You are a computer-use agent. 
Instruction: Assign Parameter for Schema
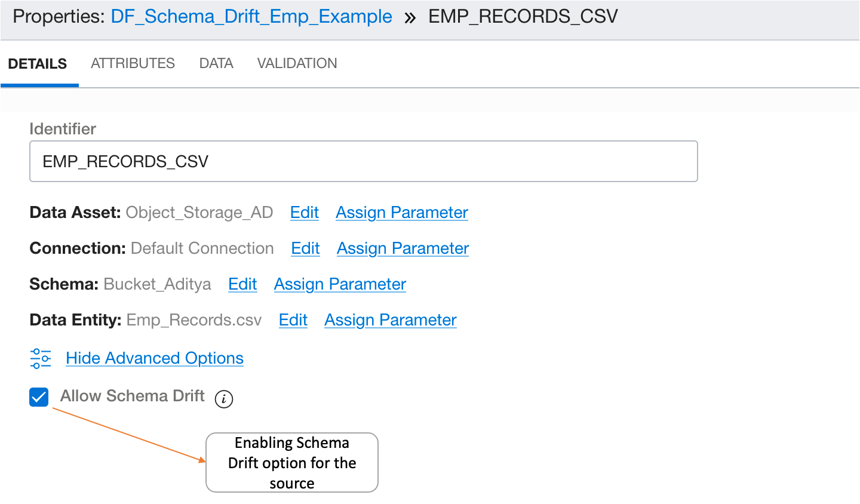pyautogui.click(x=340, y=284)
